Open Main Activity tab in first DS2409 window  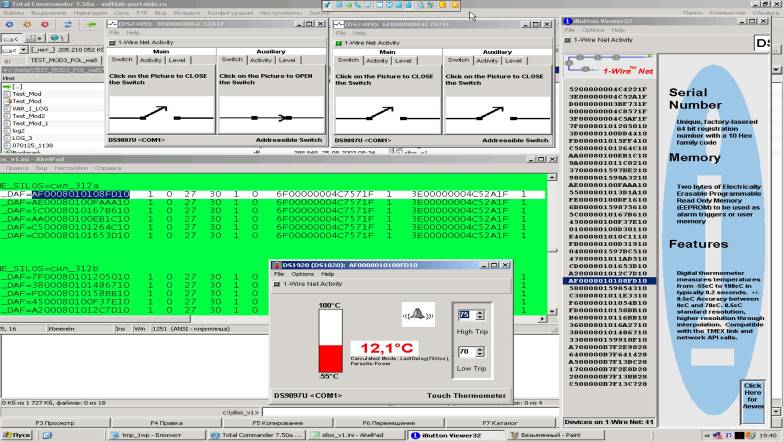pos(150,60)
